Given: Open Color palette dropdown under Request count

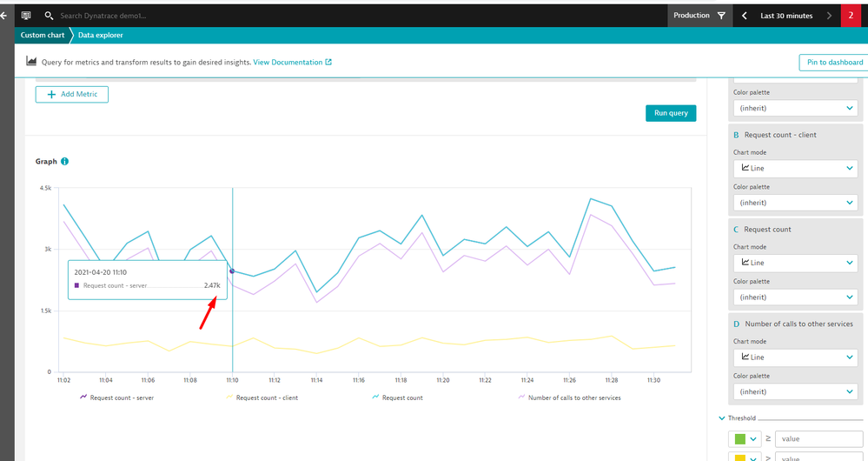Looking at the screenshot, I should pyautogui.click(x=796, y=297).
